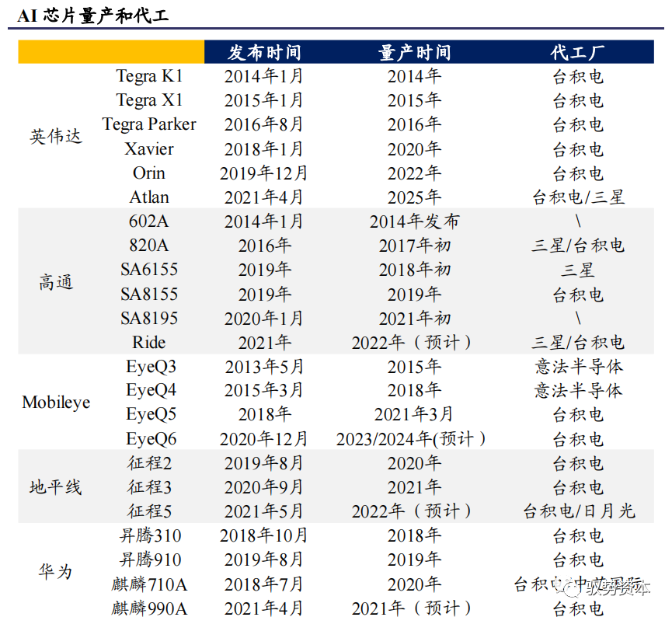The width and height of the screenshot is (672, 617).
Task: Click the '2017年初' cell for 820A
Action: 414,246
